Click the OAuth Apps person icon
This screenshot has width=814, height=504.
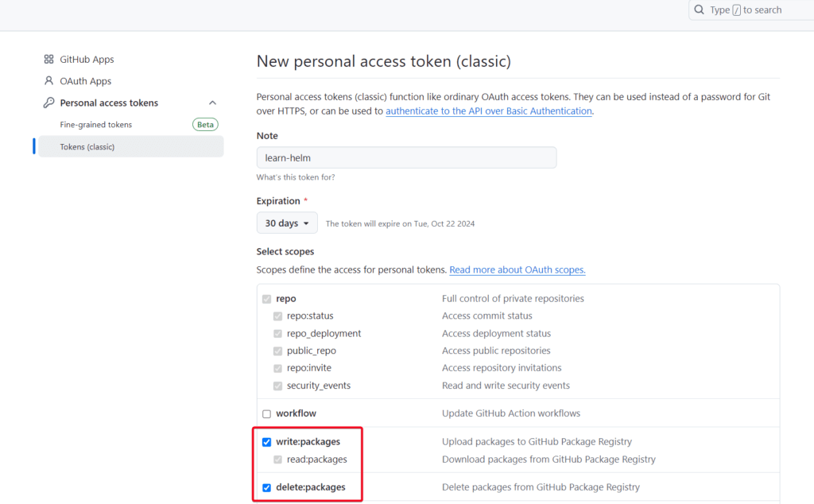pyautogui.click(x=48, y=81)
